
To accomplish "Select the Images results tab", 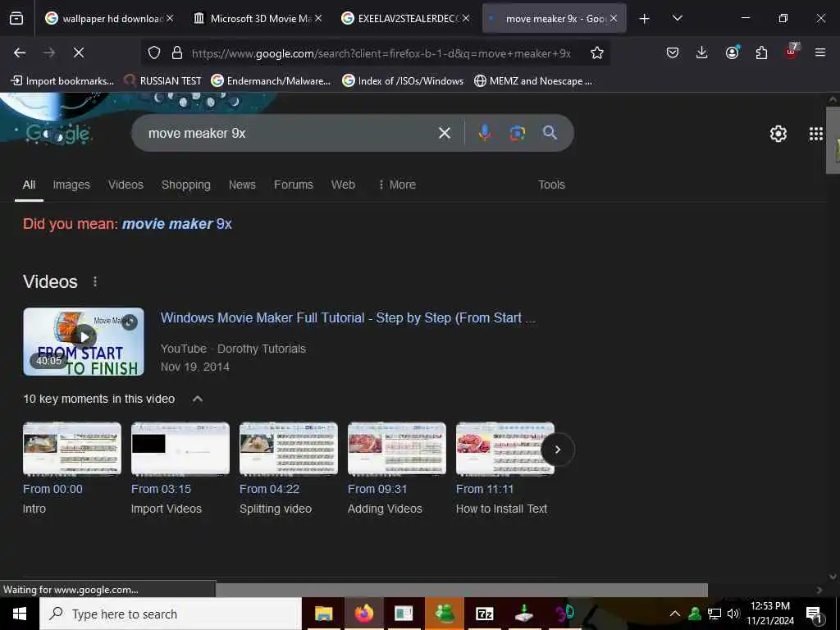I will point(71,185).
